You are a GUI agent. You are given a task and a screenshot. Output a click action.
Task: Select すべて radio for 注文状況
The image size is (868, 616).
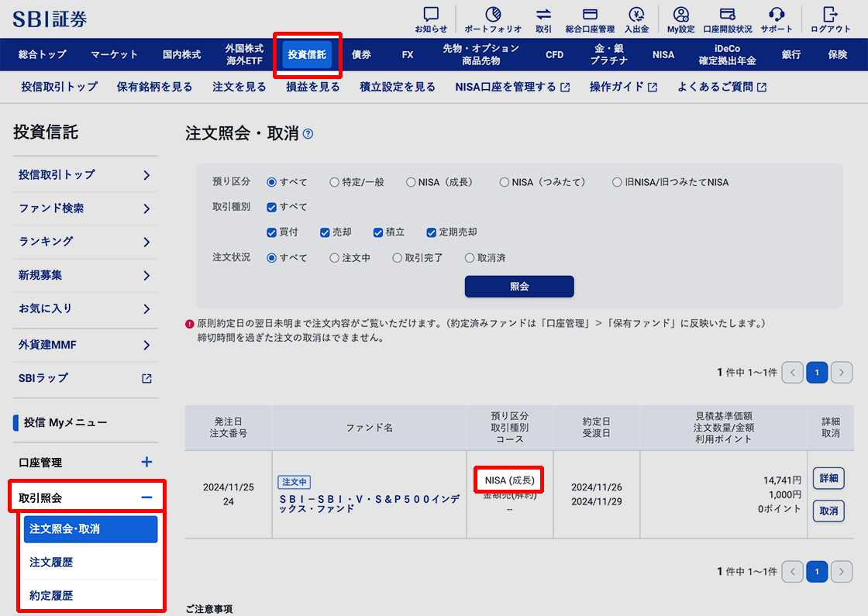272,258
